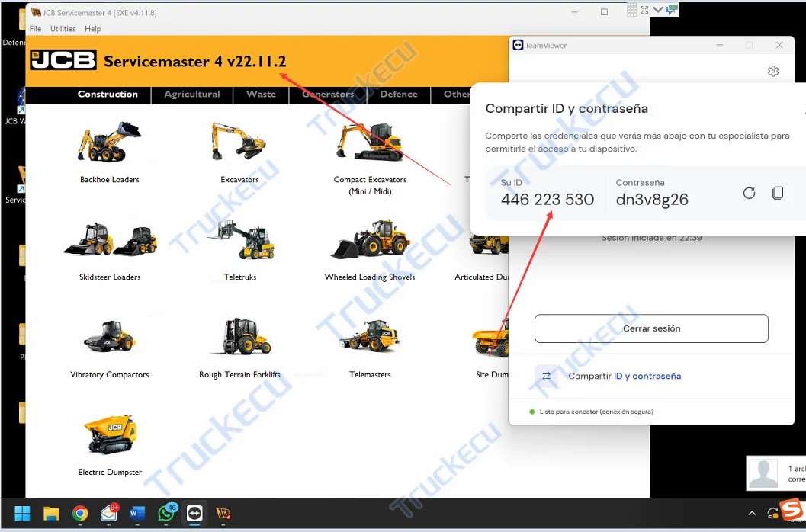Switch to the Generators tab
806x532 pixels.
click(328, 95)
